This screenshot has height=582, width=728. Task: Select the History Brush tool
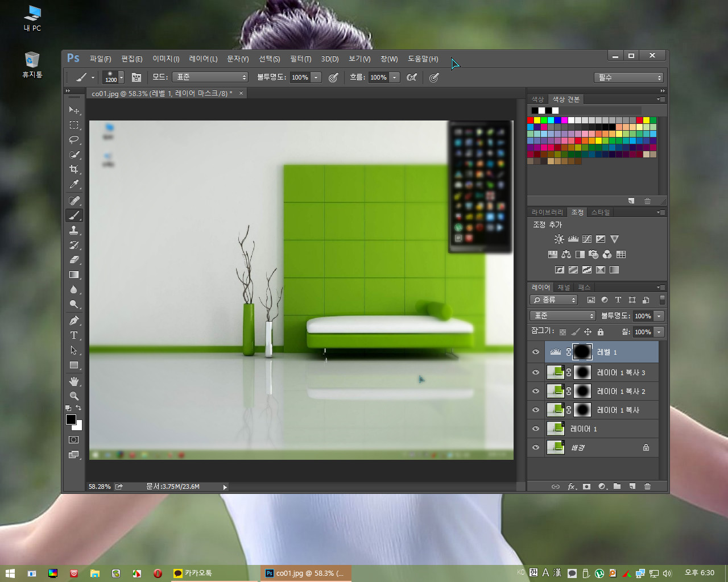(74, 245)
